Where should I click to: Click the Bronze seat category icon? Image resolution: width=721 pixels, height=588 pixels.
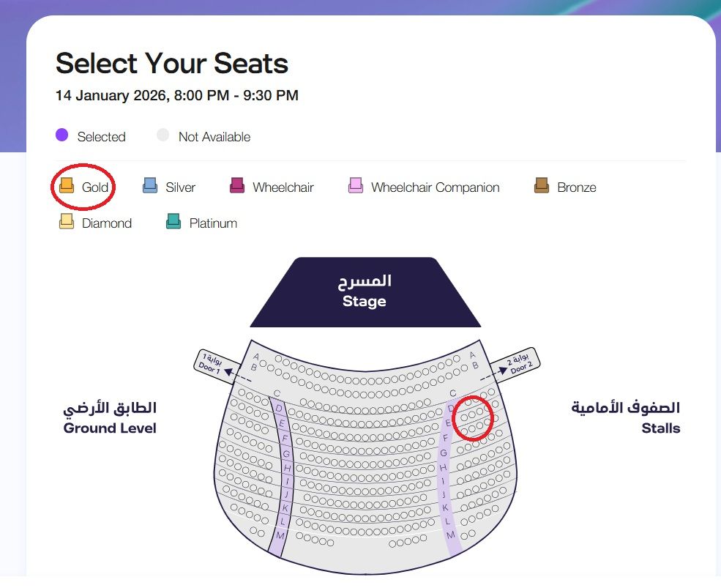[542, 187]
